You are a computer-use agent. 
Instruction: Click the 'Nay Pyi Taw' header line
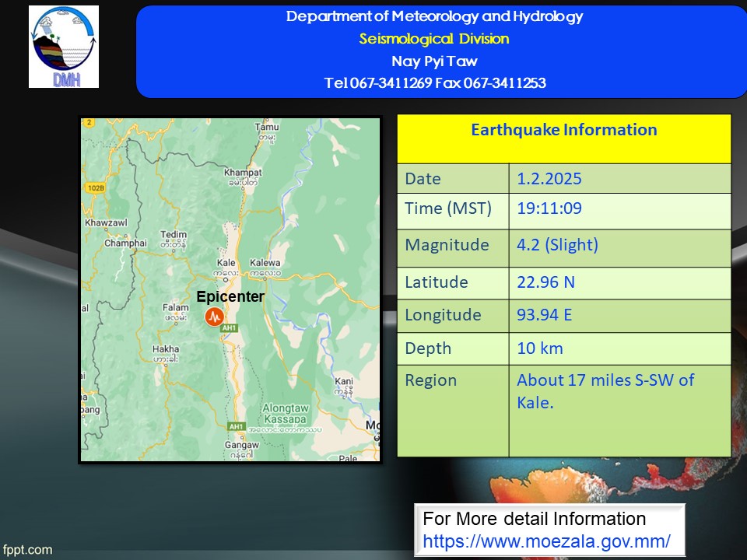point(434,61)
